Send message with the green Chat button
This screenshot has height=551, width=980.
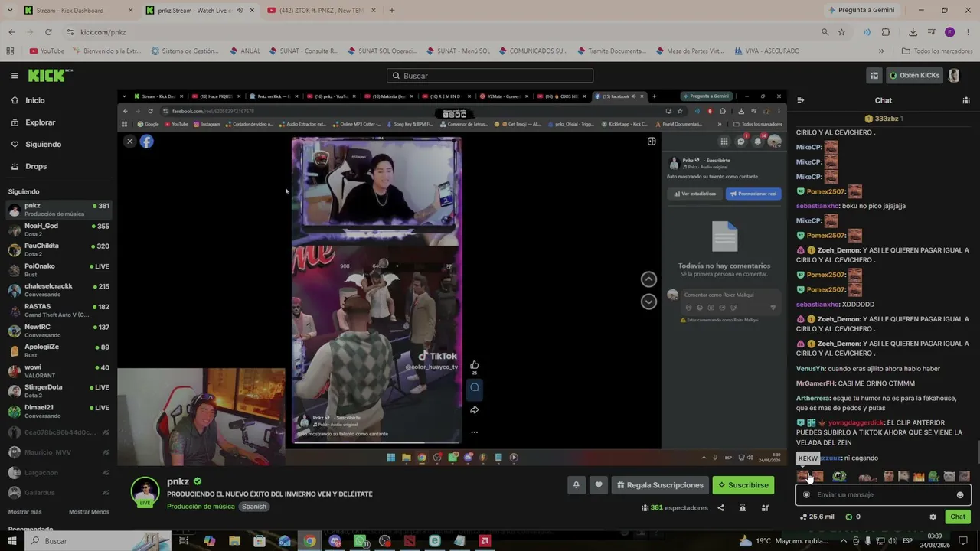[x=958, y=517]
